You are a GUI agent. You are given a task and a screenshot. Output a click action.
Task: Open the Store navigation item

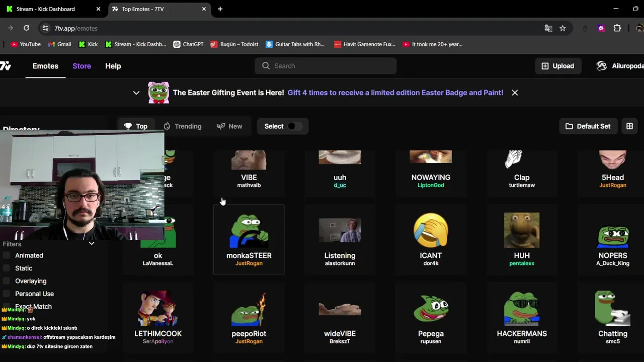pos(82,66)
